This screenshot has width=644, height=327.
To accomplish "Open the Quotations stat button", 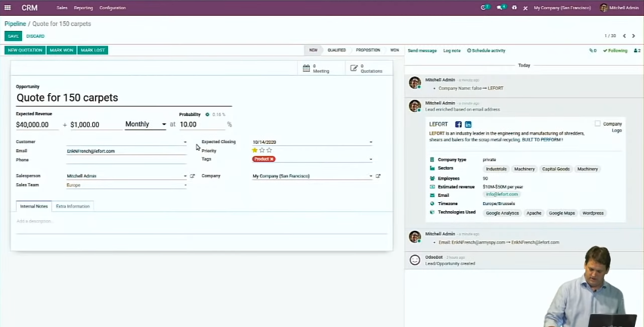I will 368,68.
